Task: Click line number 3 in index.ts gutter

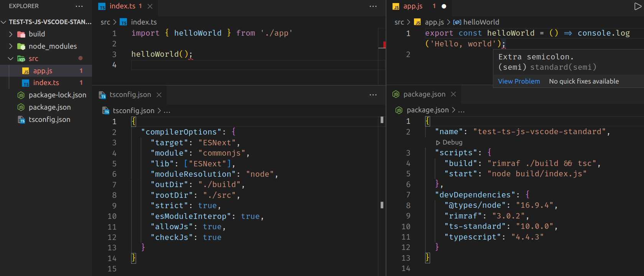Action: pyautogui.click(x=114, y=54)
